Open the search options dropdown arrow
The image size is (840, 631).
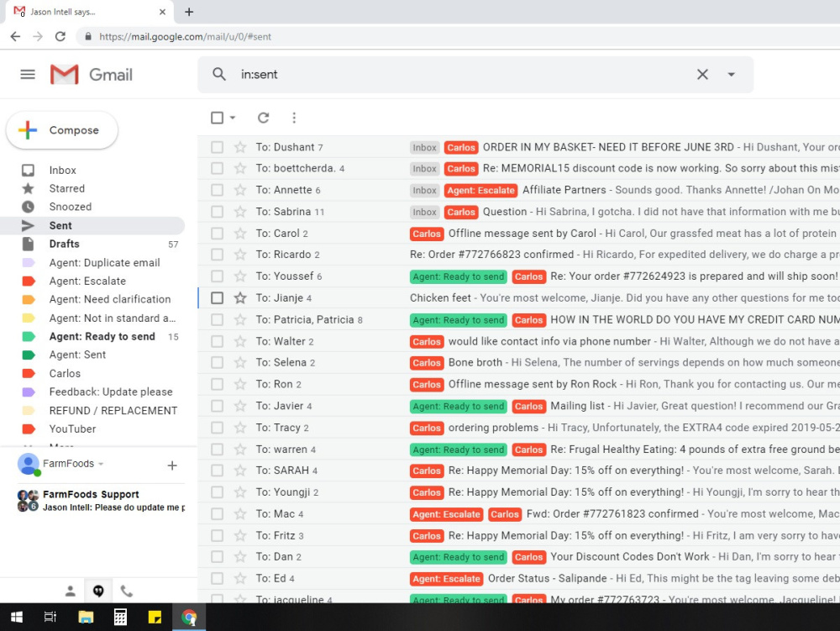[732, 75]
